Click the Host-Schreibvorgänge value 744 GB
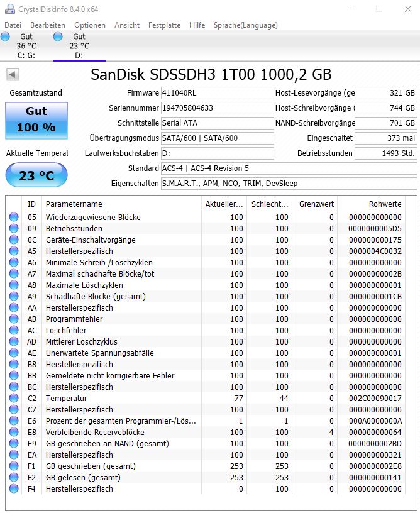 pyautogui.click(x=386, y=108)
